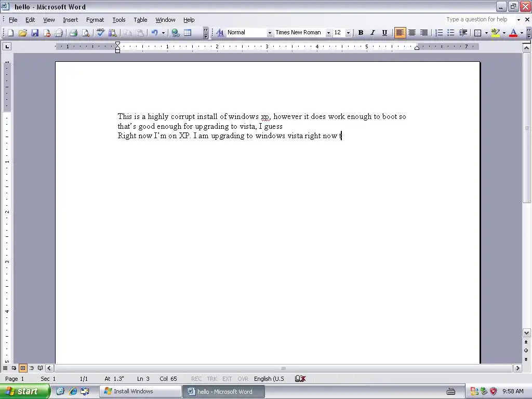Viewport: 532px width, 399px height.
Task: Click the OVR overtype status indicator
Action: click(x=243, y=379)
